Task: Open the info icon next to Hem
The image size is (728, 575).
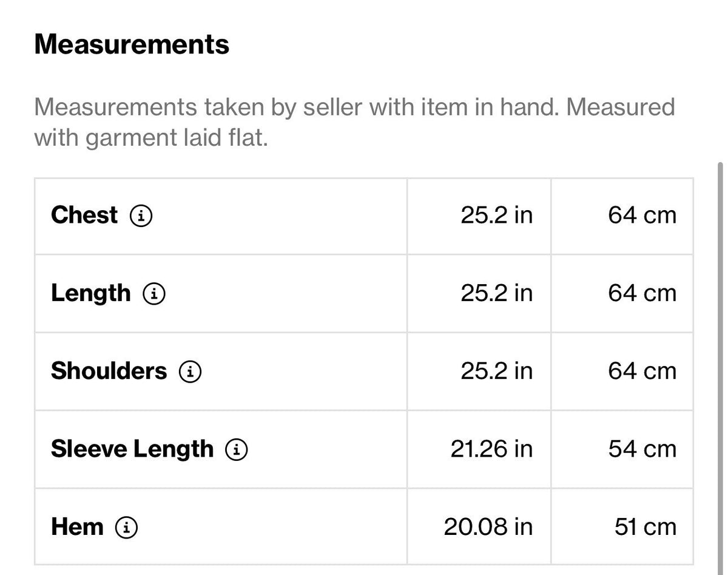Action: [x=126, y=528]
